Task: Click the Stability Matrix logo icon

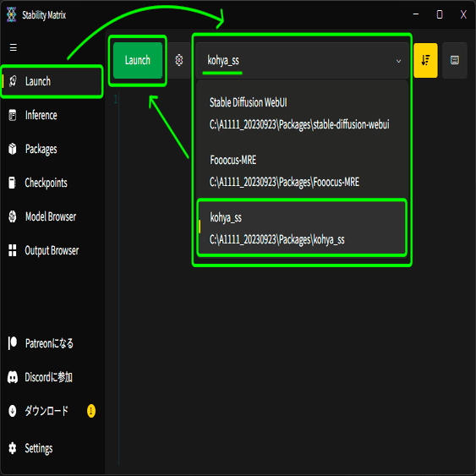Action: 12,14
